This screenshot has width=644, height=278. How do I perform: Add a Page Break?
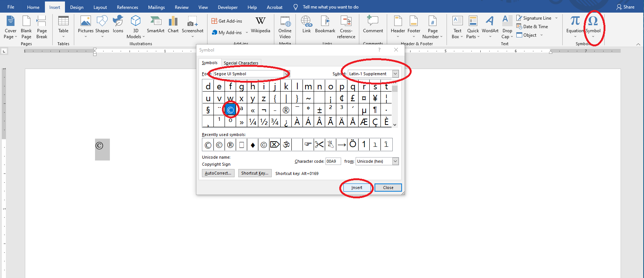tap(42, 27)
